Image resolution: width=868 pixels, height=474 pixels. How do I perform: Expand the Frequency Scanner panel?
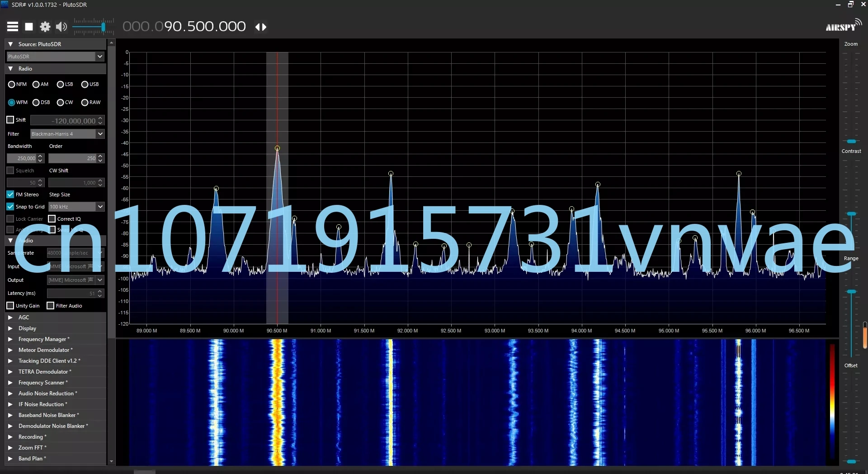coord(10,383)
